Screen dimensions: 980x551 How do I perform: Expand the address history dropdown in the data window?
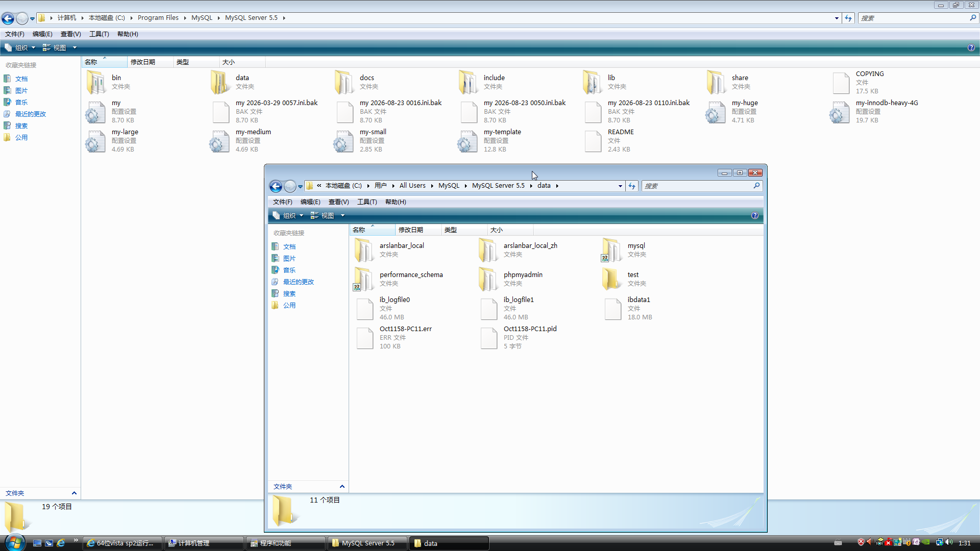620,186
